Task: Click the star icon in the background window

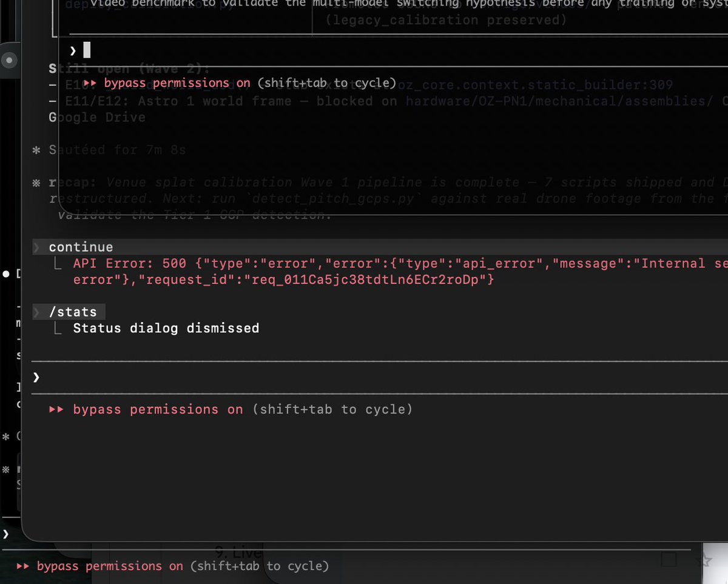Action: coord(704,560)
